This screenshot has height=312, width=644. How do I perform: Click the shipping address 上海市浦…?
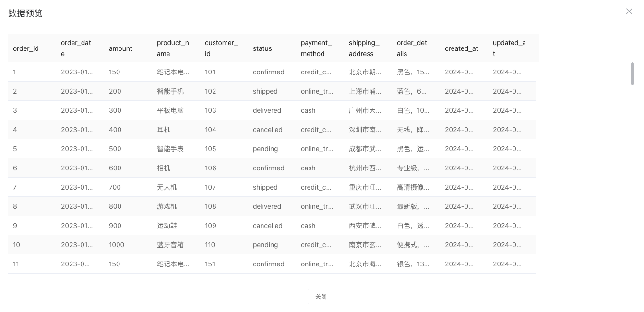(x=365, y=91)
